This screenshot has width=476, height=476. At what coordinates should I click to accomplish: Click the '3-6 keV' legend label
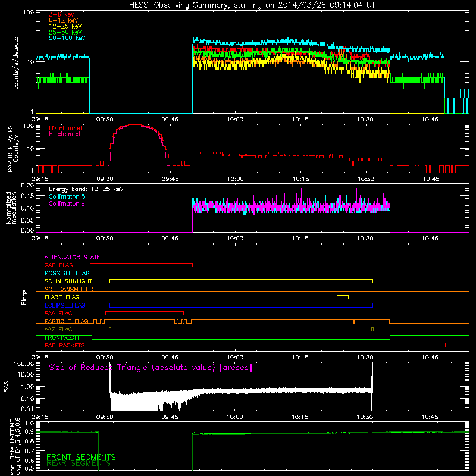click(x=62, y=14)
